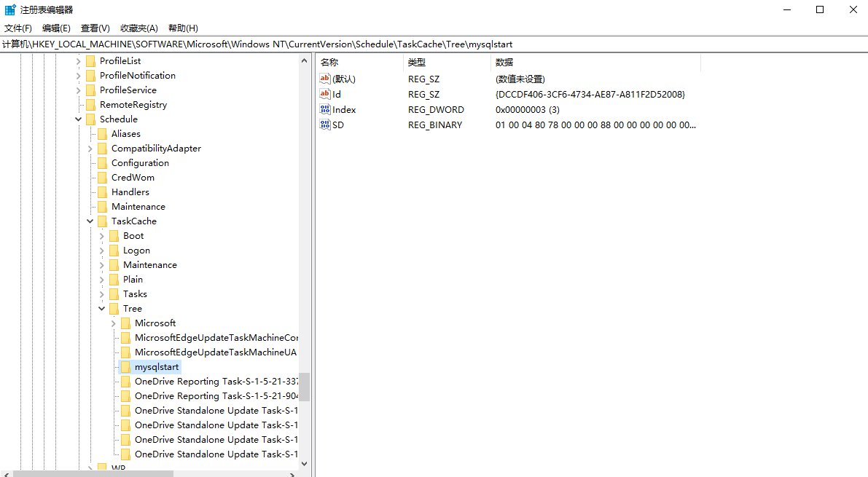The width and height of the screenshot is (868, 477).
Task: Click the Tasks folder icon under TaskCache
Action: coord(113,293)
